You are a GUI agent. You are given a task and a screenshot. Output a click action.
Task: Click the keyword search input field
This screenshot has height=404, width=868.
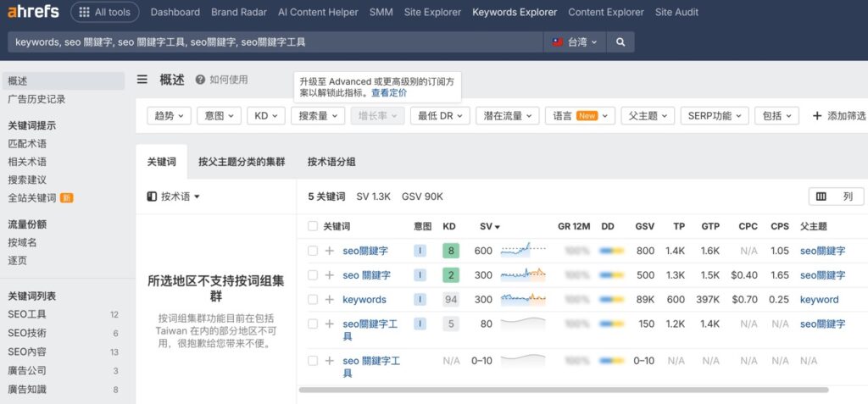(275, 42)
